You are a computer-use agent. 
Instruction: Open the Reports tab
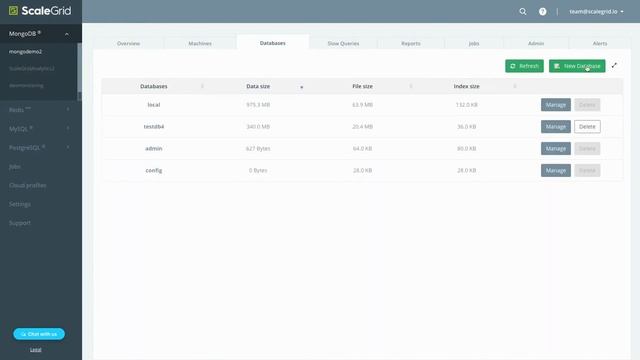click(x=411, y=43)
